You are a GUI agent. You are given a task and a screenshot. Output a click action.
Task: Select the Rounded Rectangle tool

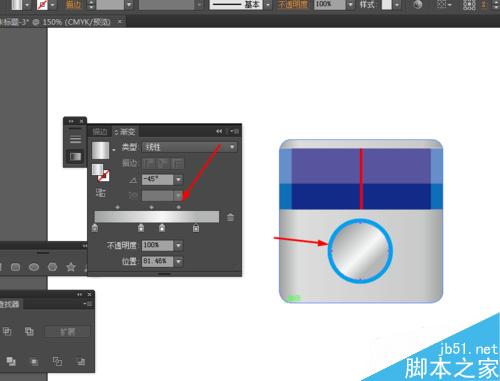pos(15,267)
